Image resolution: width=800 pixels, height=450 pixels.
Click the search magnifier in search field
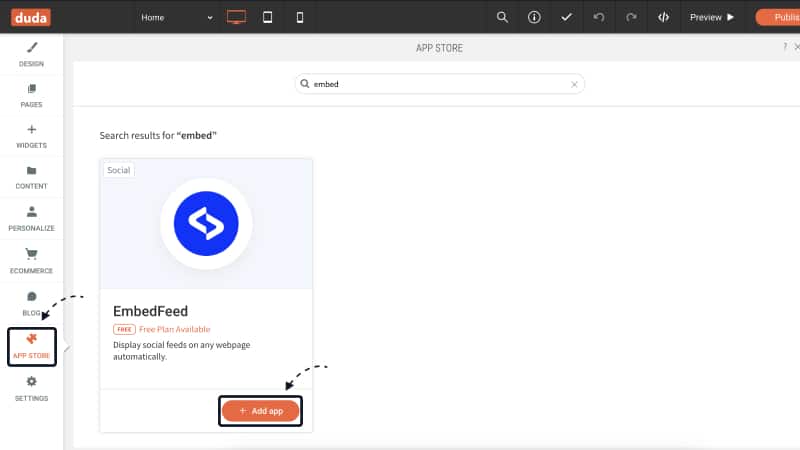click(x=305, y=84)
